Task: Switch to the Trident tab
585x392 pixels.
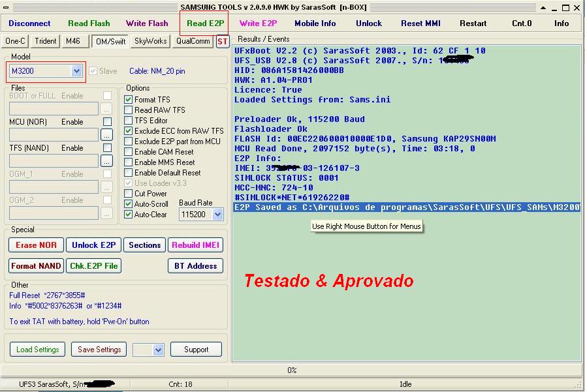Action: click(46, 41)
